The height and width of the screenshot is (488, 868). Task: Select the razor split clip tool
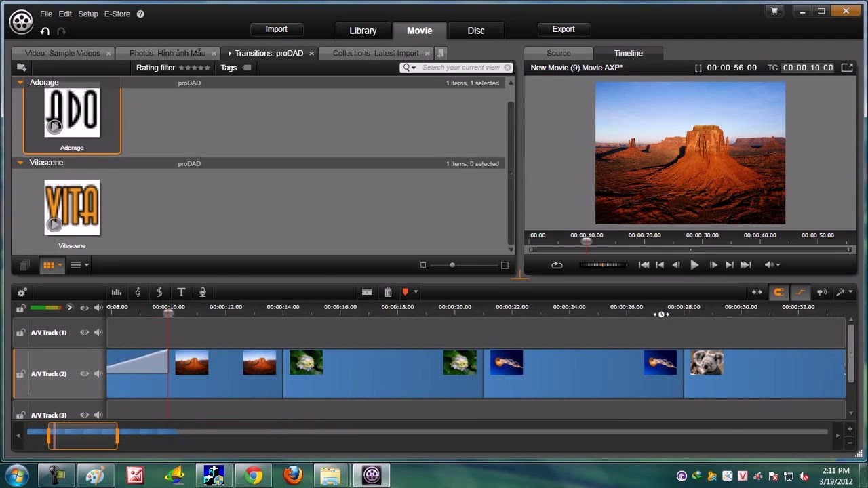[x=367, y=292]
